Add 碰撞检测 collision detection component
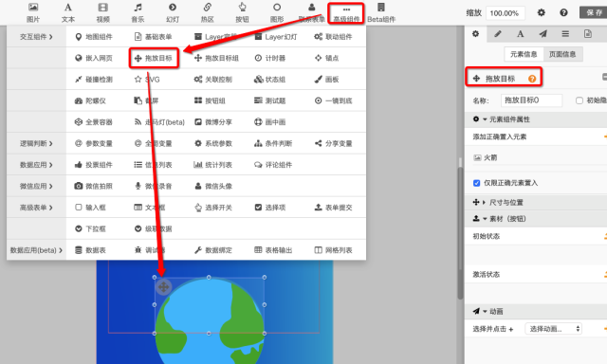Image resolution: width=607 pixels, height=364 pixels. point(94,80)
